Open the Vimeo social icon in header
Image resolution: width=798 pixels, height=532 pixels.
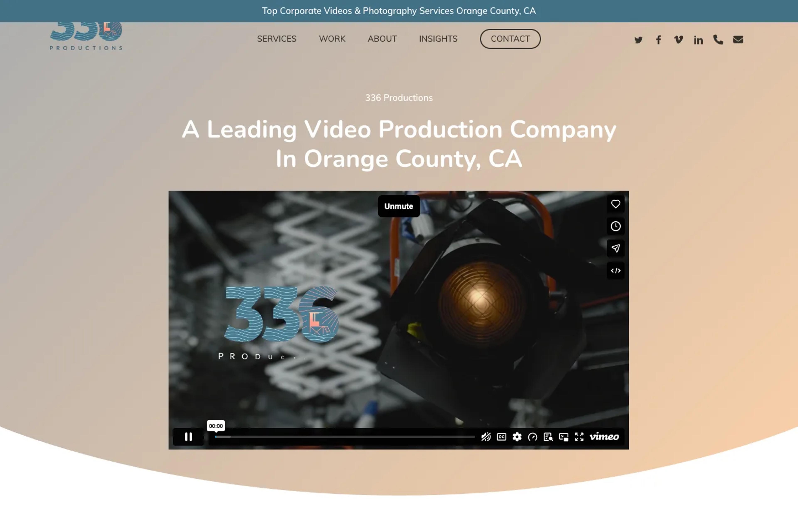coord(678,40)
